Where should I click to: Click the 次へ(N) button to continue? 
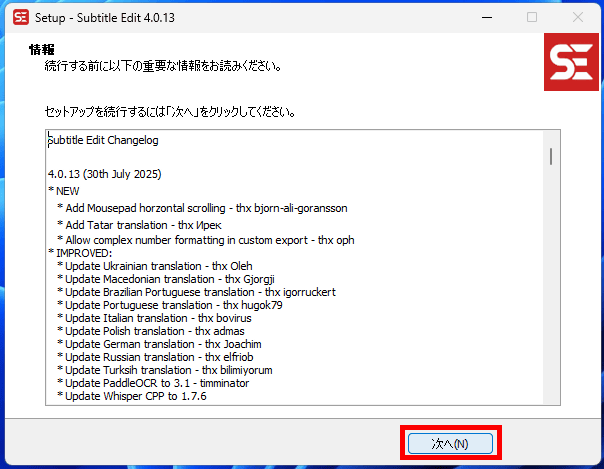[x=450, y=444]
